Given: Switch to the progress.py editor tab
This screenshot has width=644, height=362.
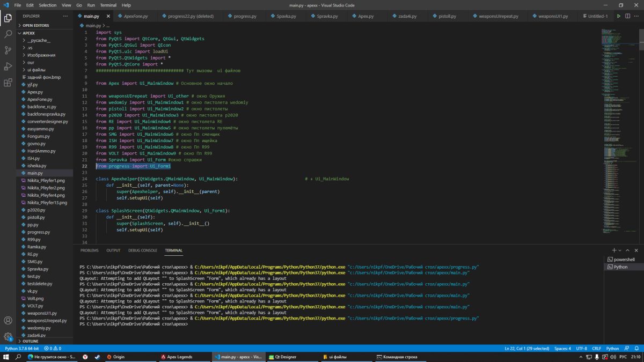Looking at the screenshot, I should (245, 16).
